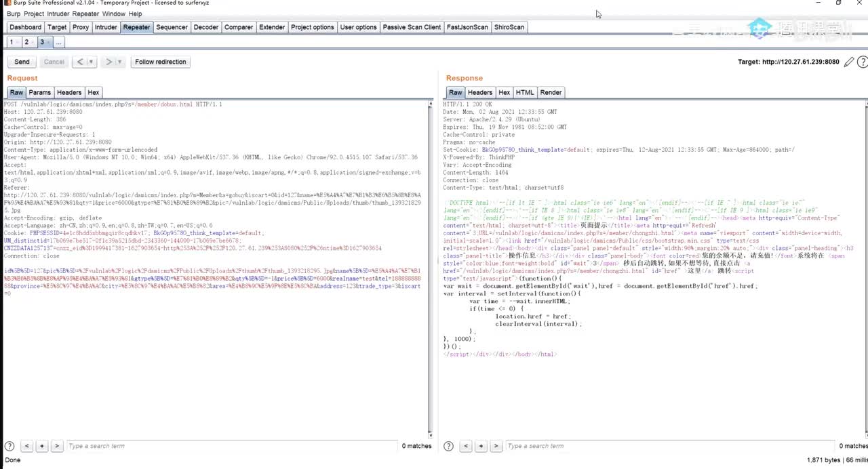Open the Repeater menu

(x=85, y=14)
